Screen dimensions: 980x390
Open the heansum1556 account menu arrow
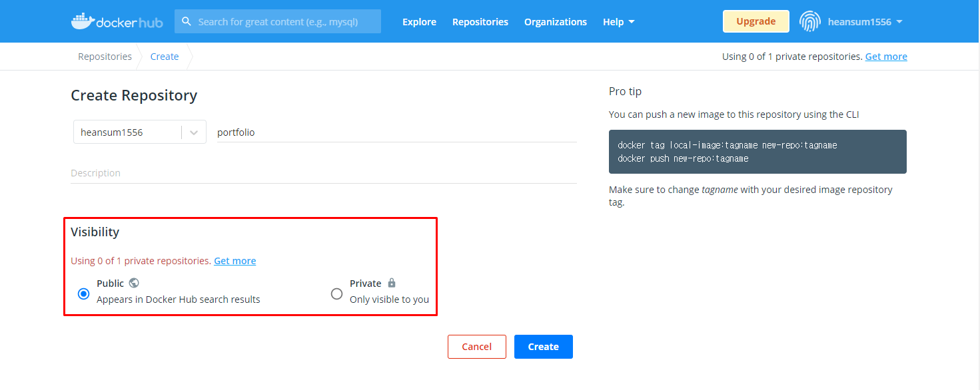[899, 22]
